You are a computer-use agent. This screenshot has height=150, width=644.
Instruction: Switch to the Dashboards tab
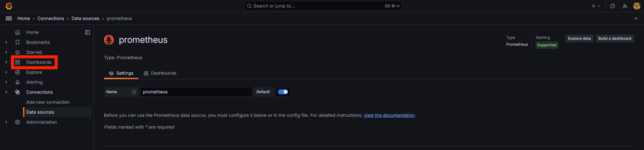[x=160, y=73]
